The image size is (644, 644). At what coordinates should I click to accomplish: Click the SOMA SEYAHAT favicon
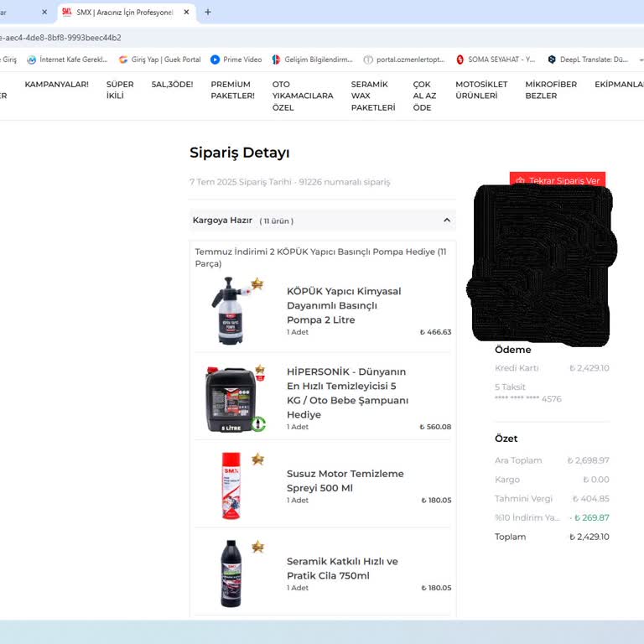[x=460, y=60]
